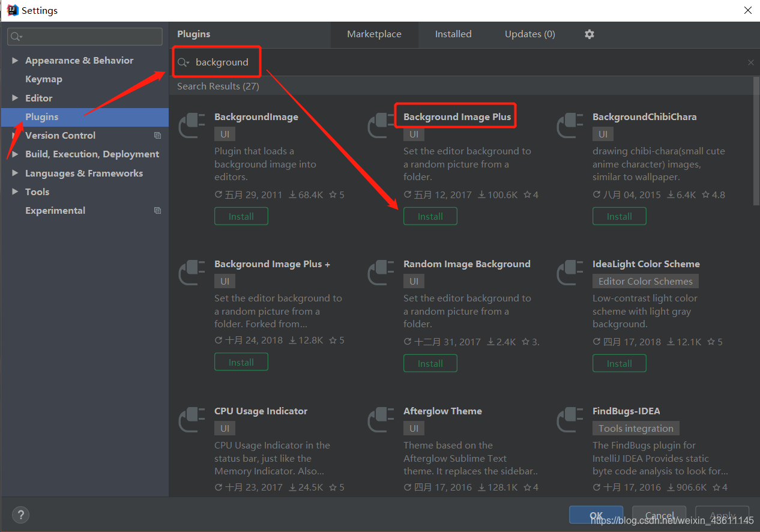This screenshot has height=532, width=760.
Task: Close the Settings dialog window
Action: [x=748, y=10]
